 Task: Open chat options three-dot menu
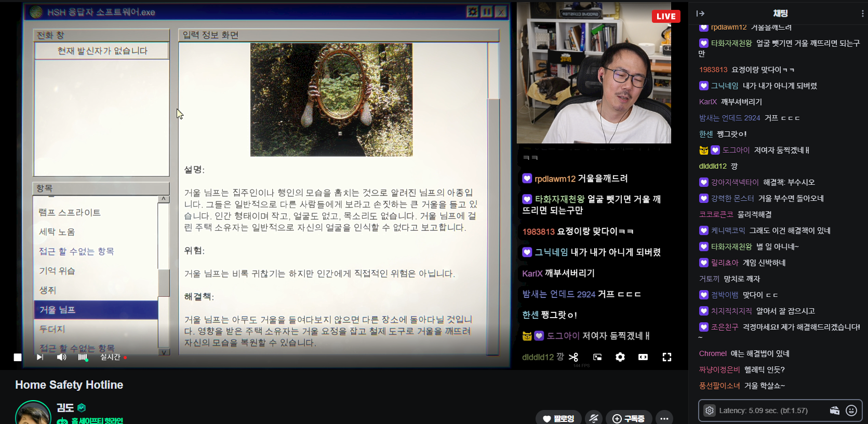point(862,13)
